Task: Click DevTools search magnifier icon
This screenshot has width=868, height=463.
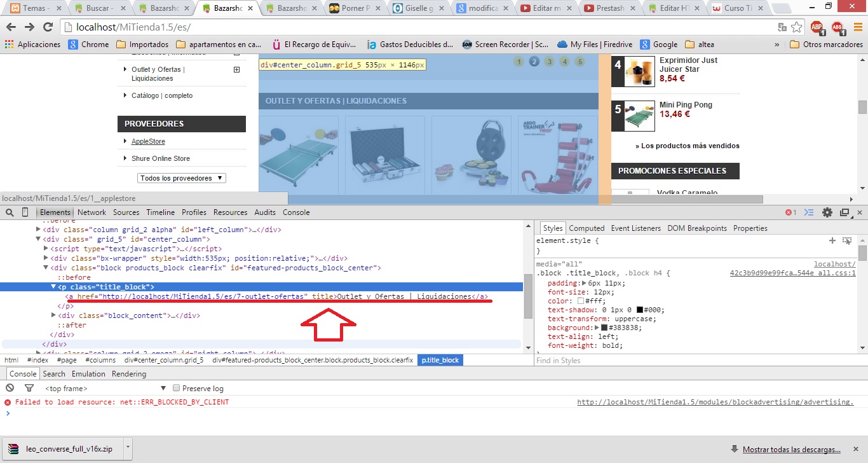Action: (10, 212)
